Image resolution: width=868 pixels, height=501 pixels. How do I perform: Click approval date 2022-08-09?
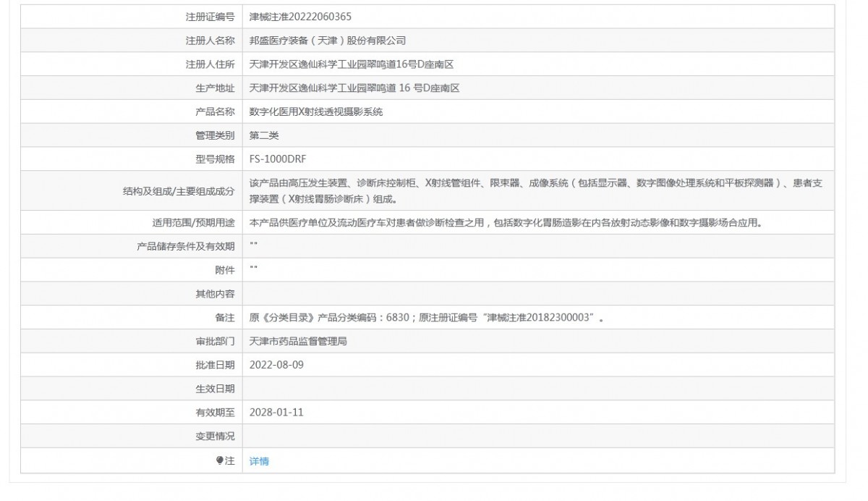pos(276,365)
